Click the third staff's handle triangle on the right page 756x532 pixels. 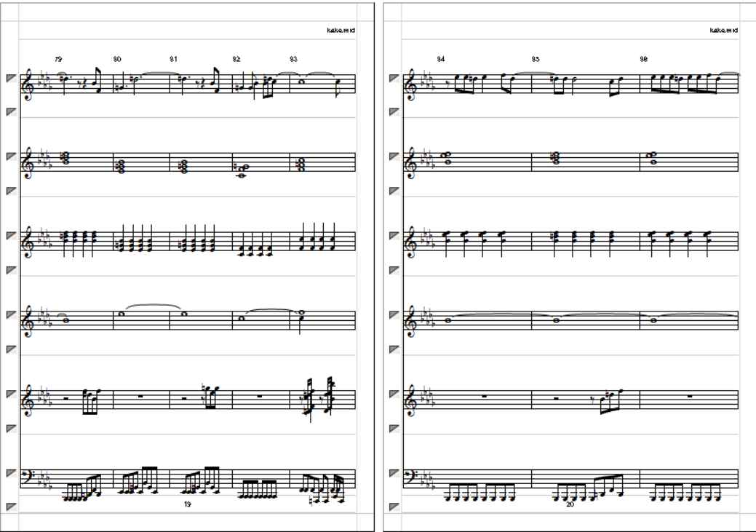click(394, 236)
